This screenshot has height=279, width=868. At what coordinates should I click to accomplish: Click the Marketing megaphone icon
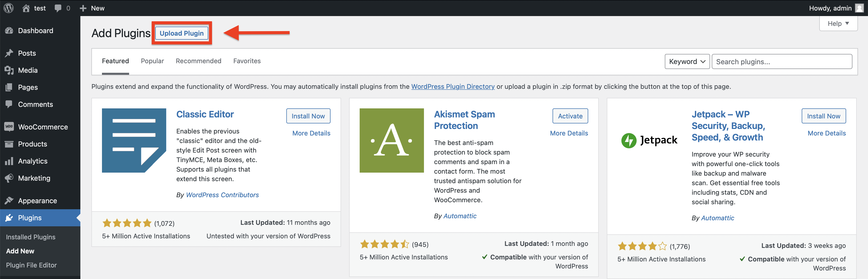(x=9, y=178)
